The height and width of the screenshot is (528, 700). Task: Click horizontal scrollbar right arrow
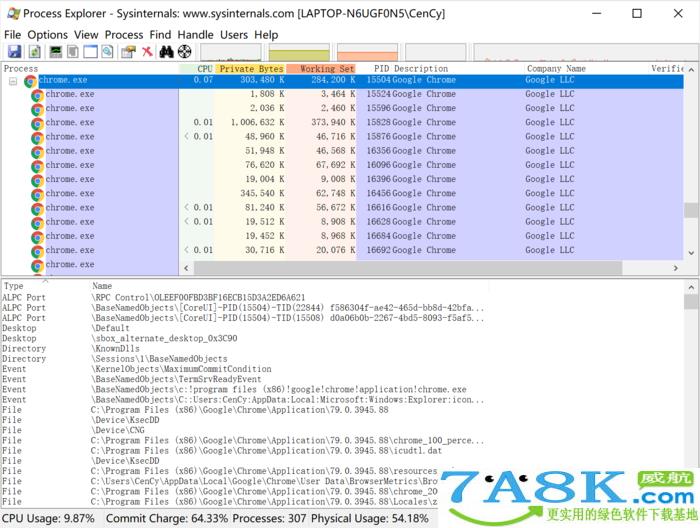676,268
